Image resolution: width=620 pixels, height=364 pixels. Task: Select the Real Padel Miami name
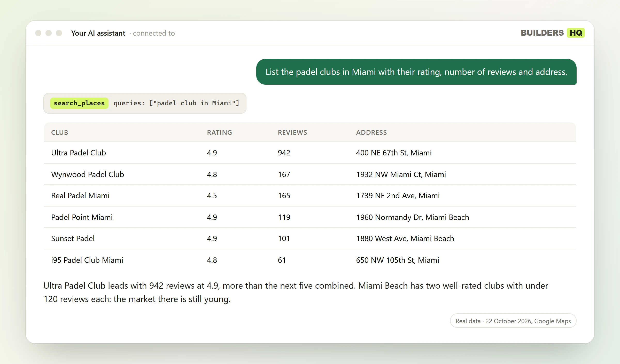tap(80, 196)
